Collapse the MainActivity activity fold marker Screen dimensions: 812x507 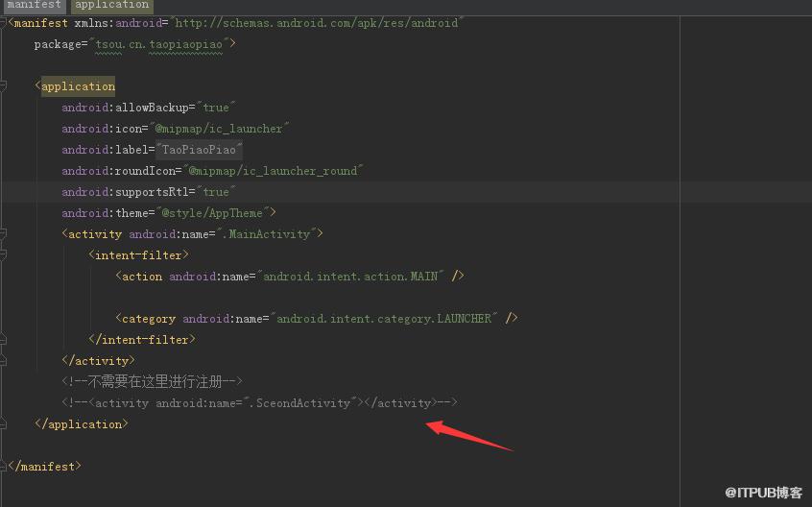click(x=3, y=234)
